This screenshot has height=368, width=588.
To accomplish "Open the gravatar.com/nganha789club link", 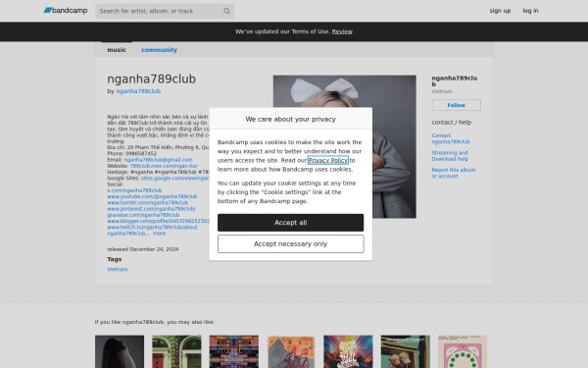I will click(x=143, y=215).
